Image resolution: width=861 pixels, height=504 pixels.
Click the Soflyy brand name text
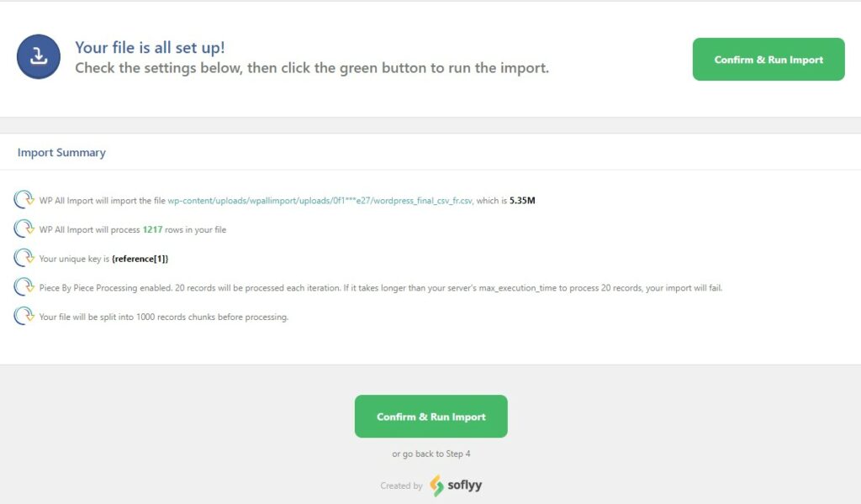464,485
